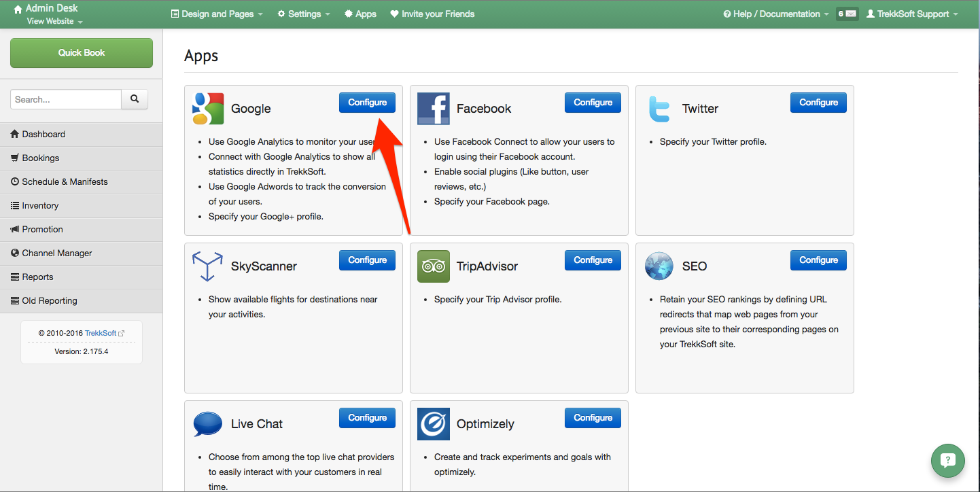Open Apps in the top menu

coord(360,14)
